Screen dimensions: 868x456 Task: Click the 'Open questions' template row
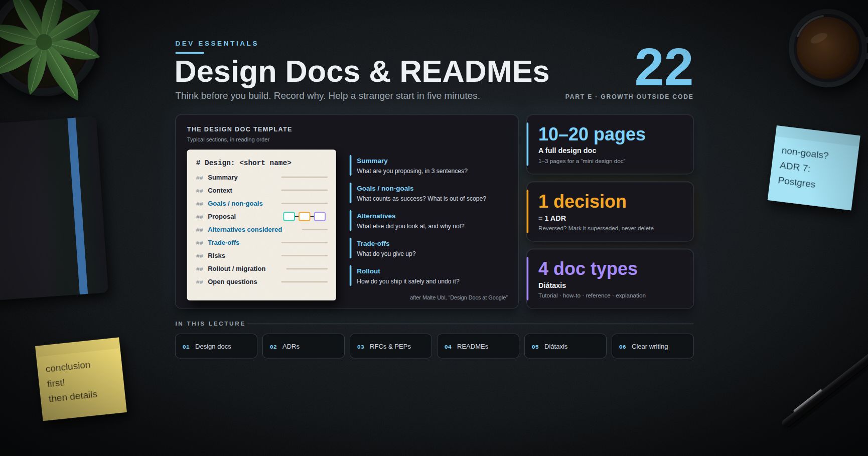tap(261, 282)
